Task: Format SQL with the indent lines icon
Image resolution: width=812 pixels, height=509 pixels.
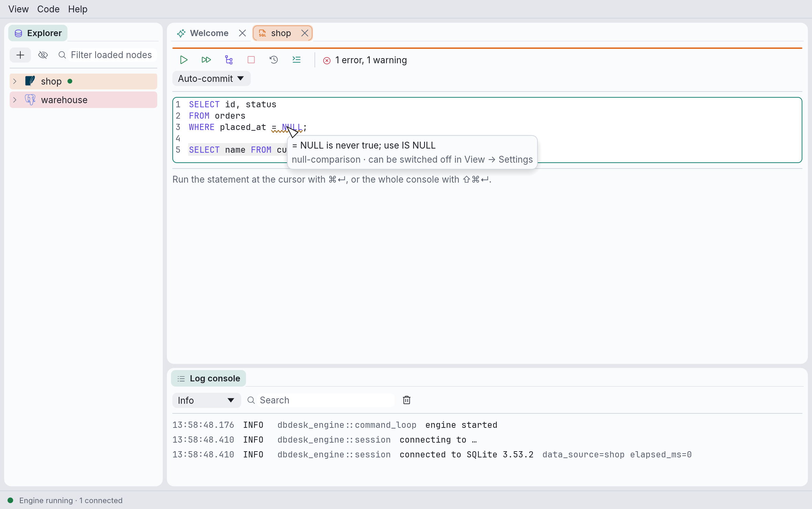Action: tap(297, 60)
